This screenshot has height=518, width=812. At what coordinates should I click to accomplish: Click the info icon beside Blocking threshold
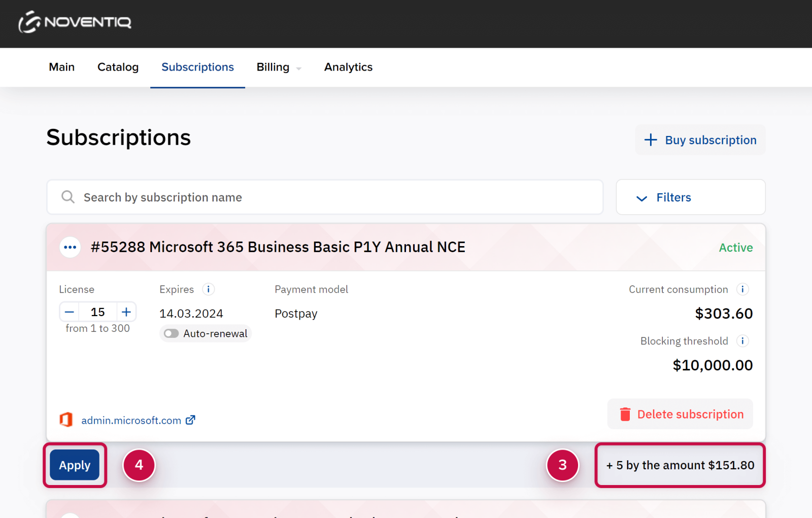(742, 341)
